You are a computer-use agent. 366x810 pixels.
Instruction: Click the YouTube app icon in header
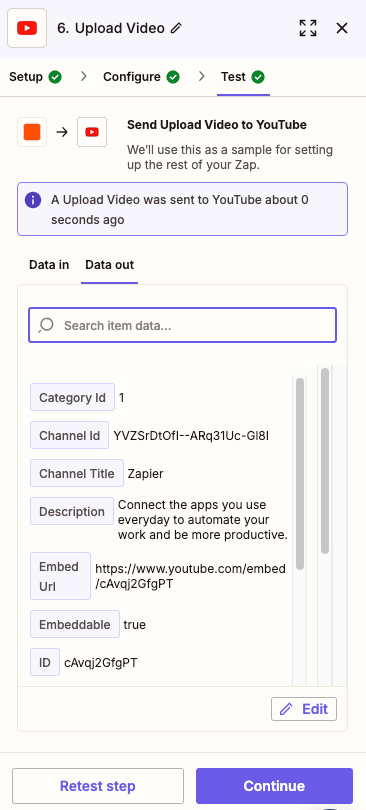(27, 28)
